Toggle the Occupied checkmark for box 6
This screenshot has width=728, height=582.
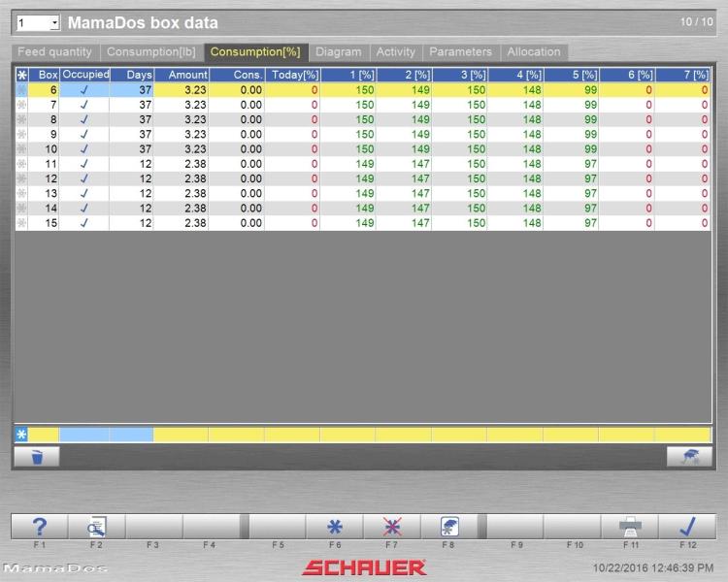(84, 90)
